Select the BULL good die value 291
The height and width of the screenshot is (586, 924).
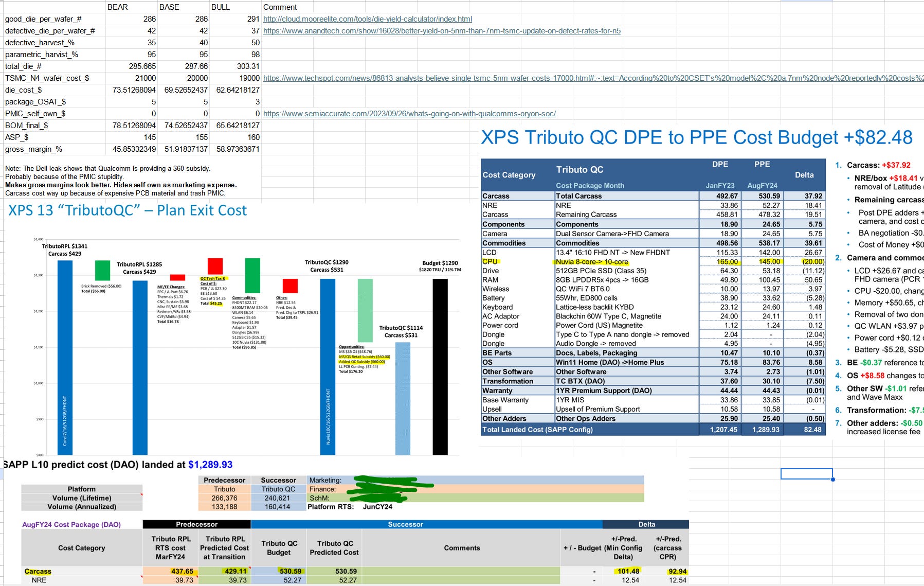[x=253, y=19]
